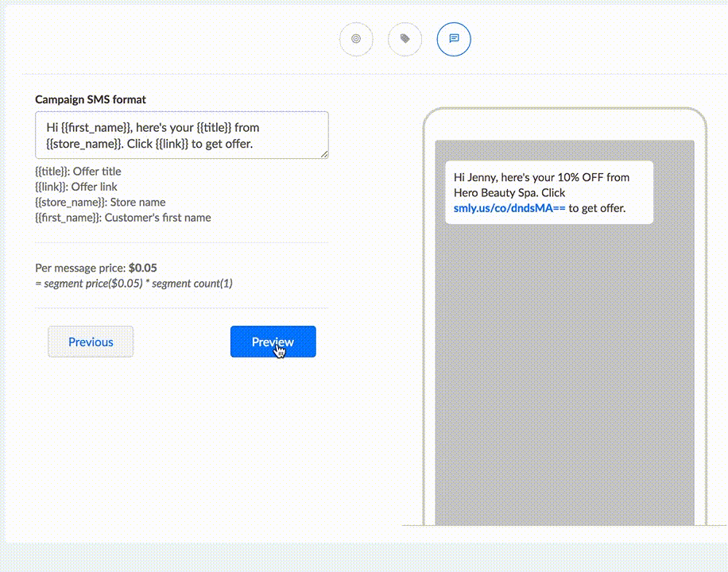The width and height of the screenshot is (728, 572).
Task: Open the offer tag step icon
Action: coord(405,39)
